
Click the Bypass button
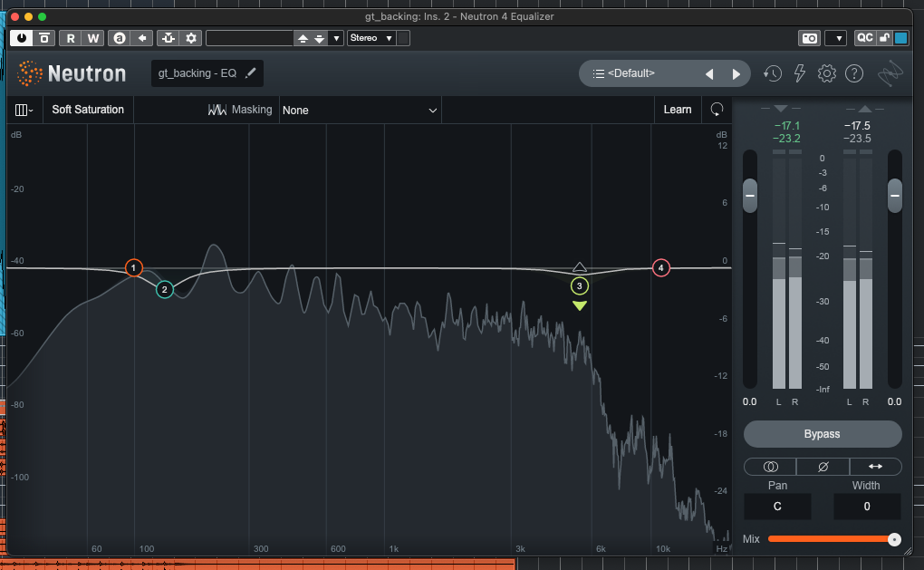coord(823,434)
